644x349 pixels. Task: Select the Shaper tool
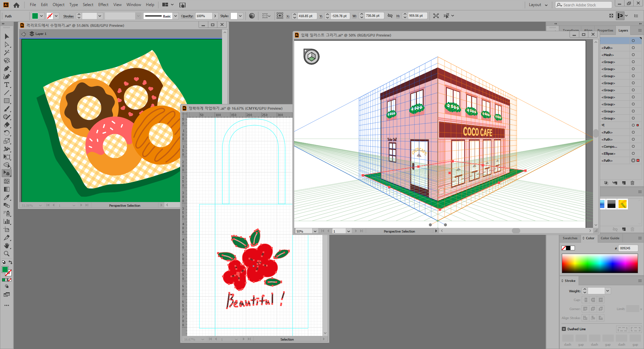[x=7, y=117]
